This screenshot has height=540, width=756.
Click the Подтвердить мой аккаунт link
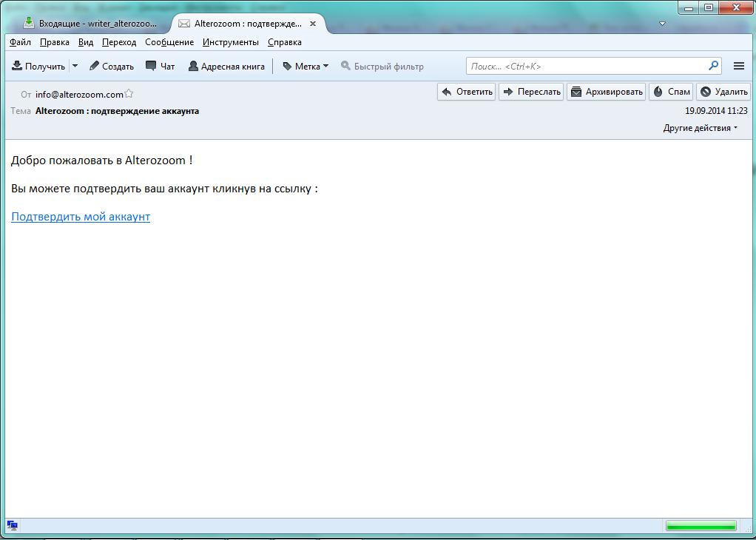coord(81,217)
